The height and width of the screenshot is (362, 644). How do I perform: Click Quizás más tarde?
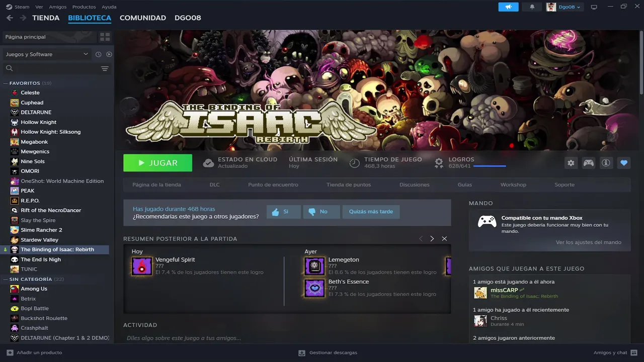point(371,212)
